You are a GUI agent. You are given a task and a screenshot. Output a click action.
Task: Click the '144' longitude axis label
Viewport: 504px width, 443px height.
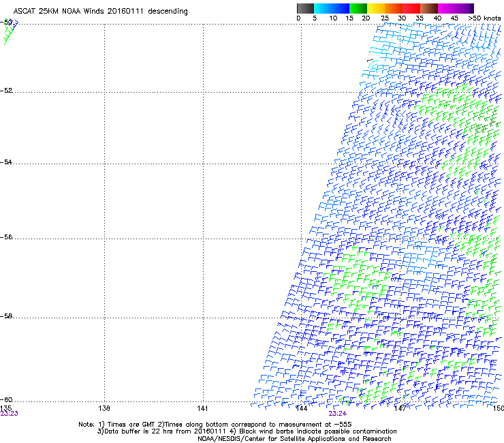[x=302, y=408]
